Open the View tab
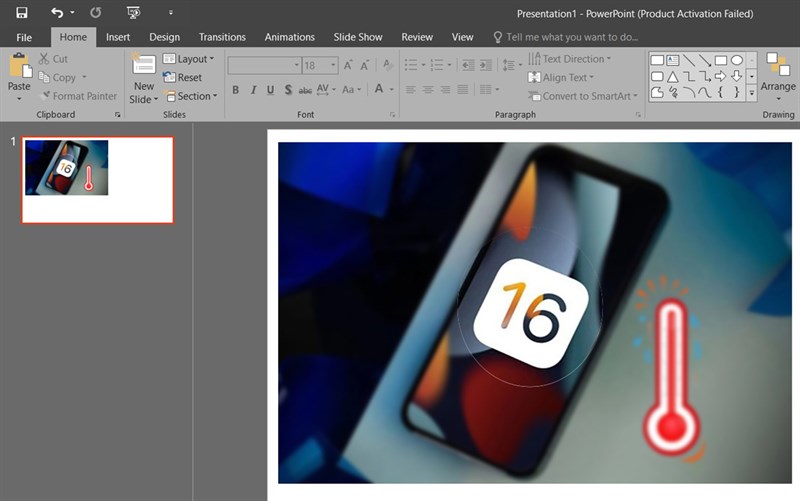The width and height of the screenshot is (800, 501). coord(462,37)
